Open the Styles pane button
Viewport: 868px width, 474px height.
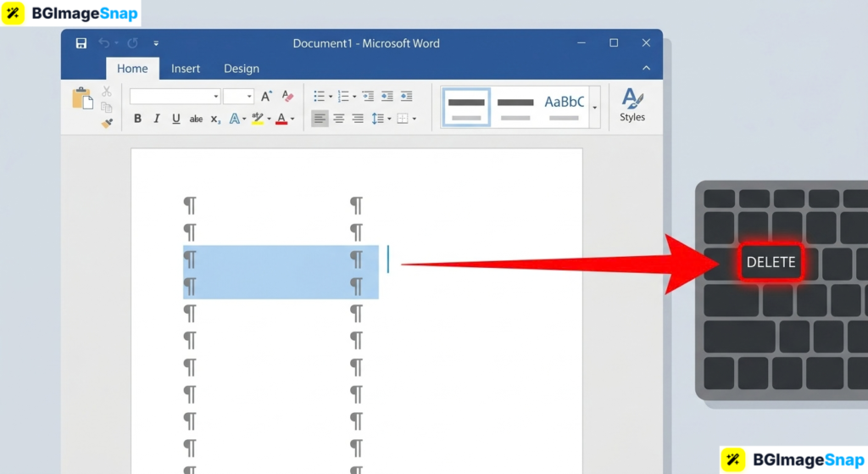(x=632, y=105)
